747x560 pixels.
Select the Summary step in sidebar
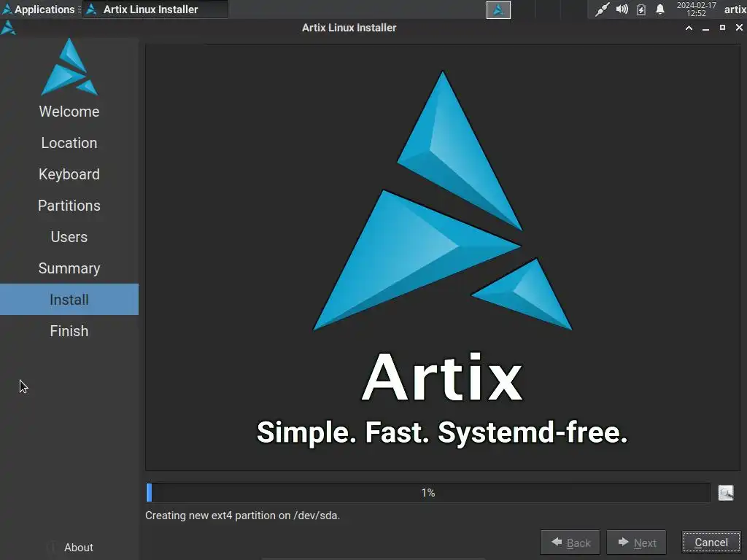pyautogui.click(x=69, y=268)
